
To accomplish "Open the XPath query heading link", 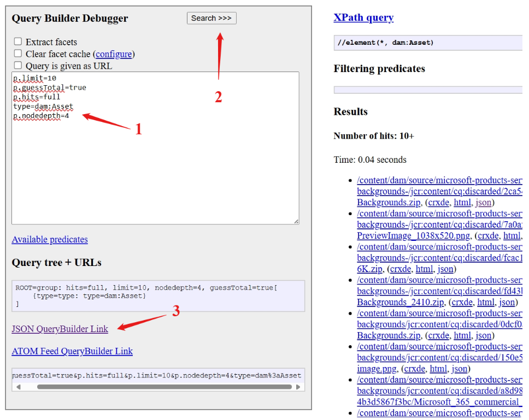I will tap(363, 17).
